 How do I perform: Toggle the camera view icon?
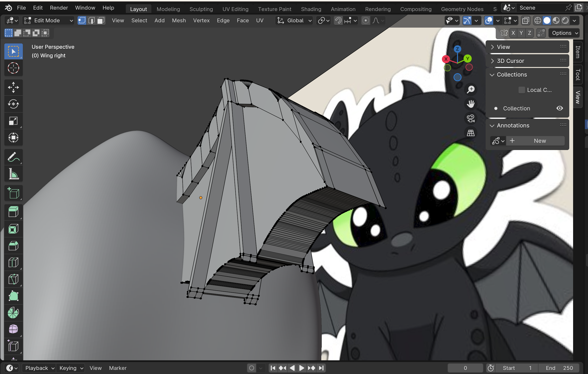[470, 118]
